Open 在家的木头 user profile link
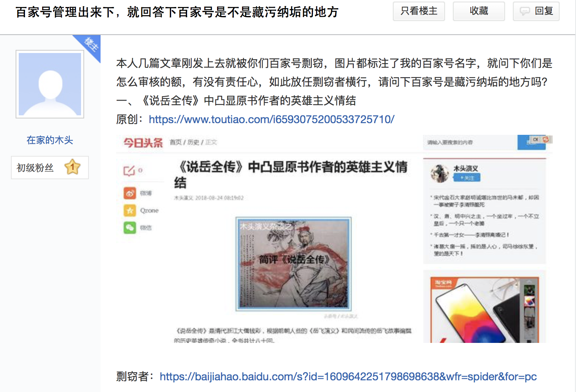This screenshot has width=576, height=392. tap(50, 140)
